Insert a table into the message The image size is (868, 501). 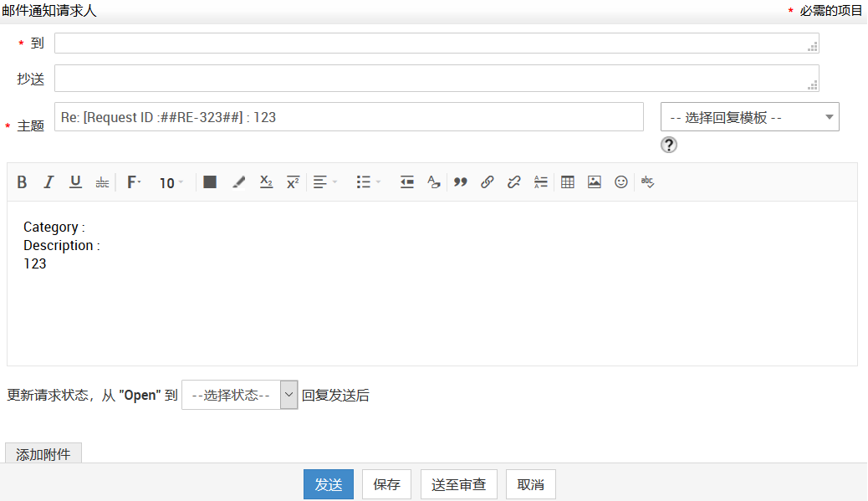pos(568,182)
